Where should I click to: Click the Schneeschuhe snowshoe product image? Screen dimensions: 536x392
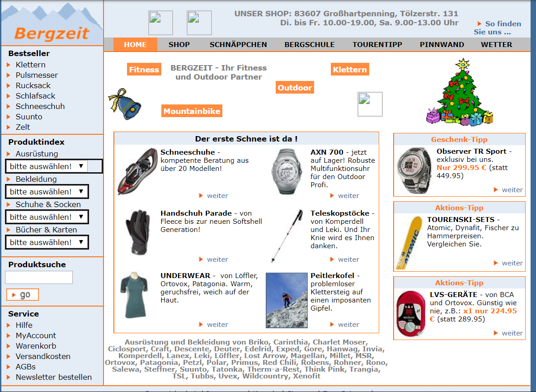pyautogui.click(x=137, y=171)
